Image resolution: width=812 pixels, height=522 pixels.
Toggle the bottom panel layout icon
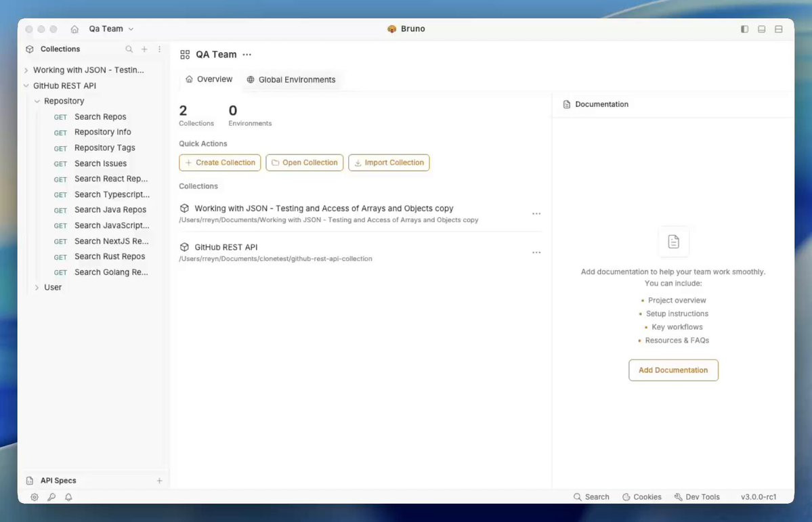tap(762, 29)
